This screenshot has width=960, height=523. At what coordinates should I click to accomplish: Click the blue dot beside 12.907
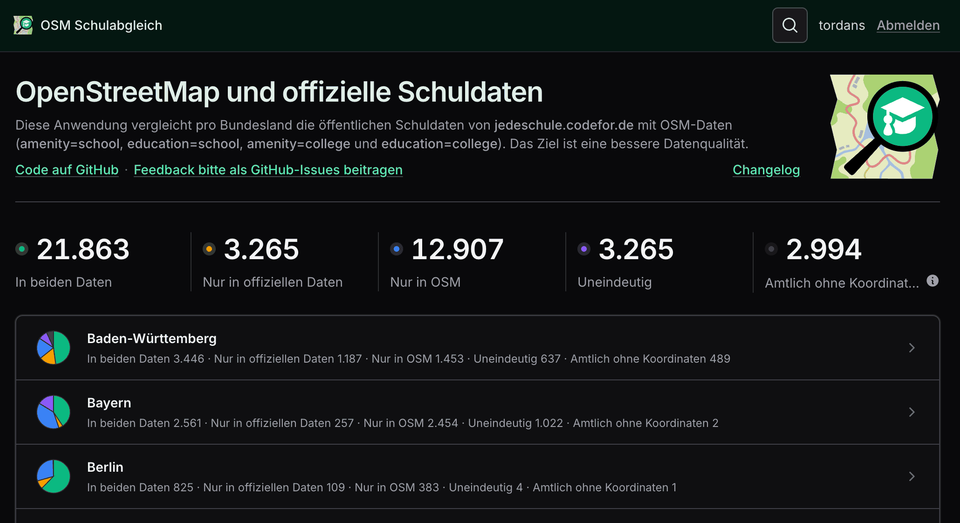[x=397, y=249]
